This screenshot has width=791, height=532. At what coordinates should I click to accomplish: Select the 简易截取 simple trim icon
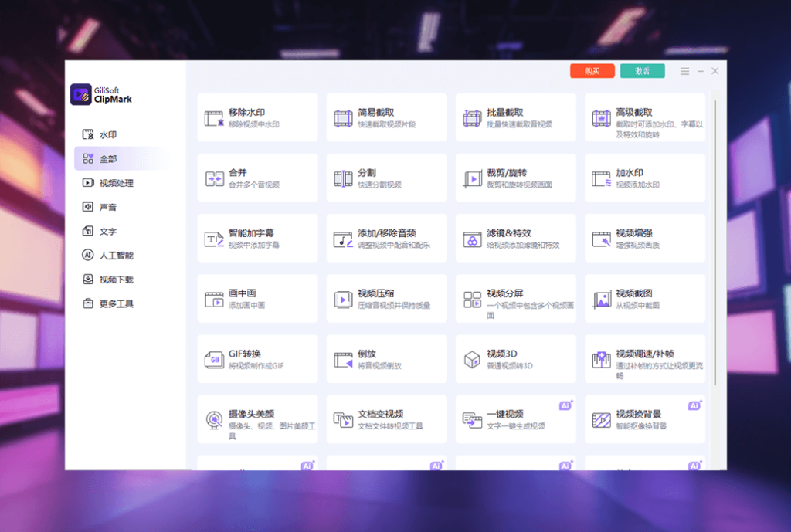(x=343, y=118)
